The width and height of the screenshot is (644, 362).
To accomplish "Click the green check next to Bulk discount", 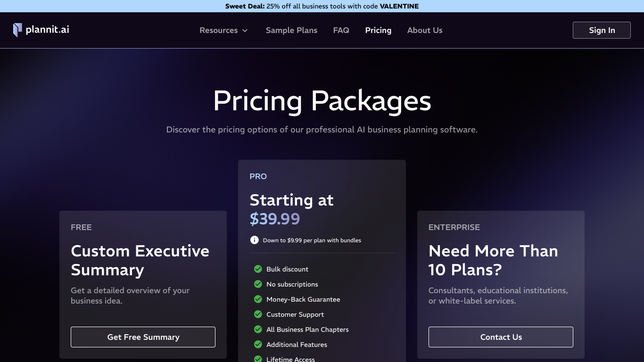I will point(258,269).
